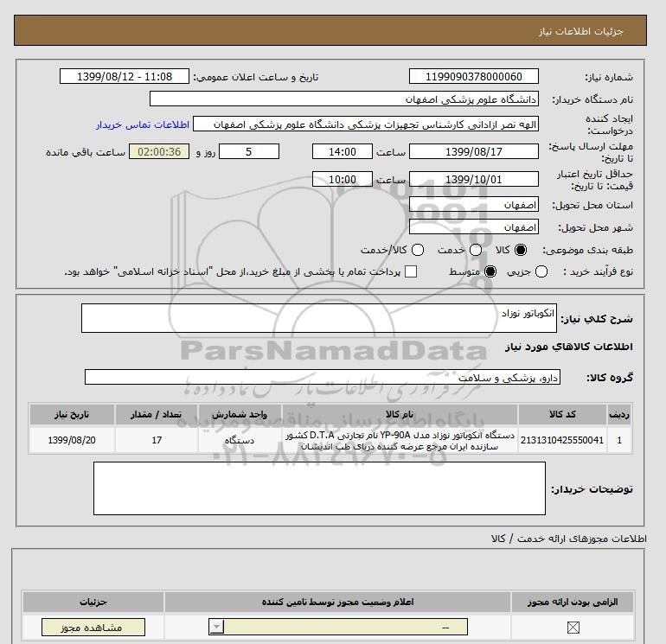This screenshot has height=644, width=666.
Task: Choose the متوسط purchase type radio
Action: [x=490, y=271]
